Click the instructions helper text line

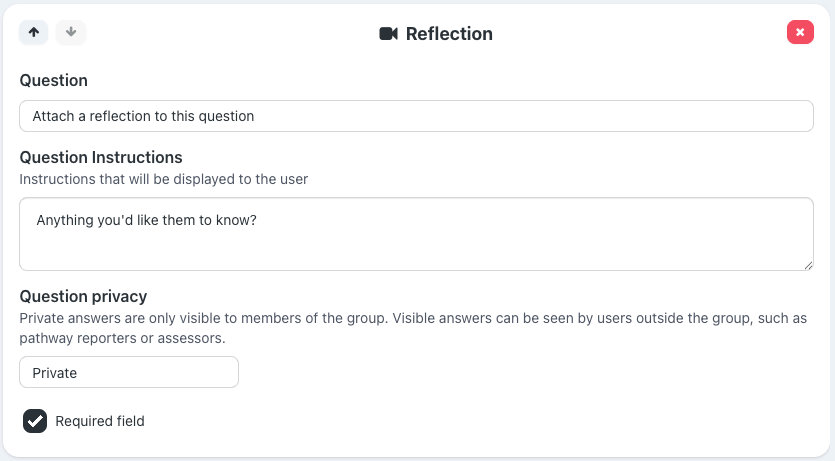[163, 179]
